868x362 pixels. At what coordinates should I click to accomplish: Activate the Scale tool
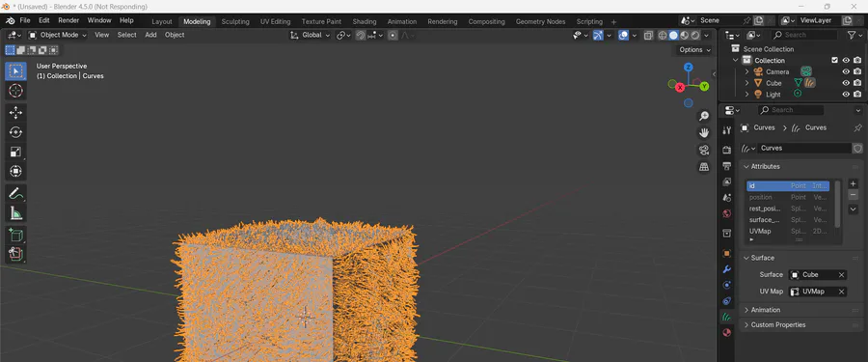click(x=15, y=152)
